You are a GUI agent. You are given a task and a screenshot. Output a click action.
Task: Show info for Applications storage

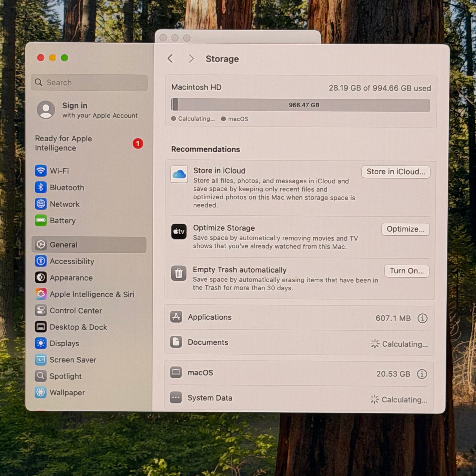point(422,318)
